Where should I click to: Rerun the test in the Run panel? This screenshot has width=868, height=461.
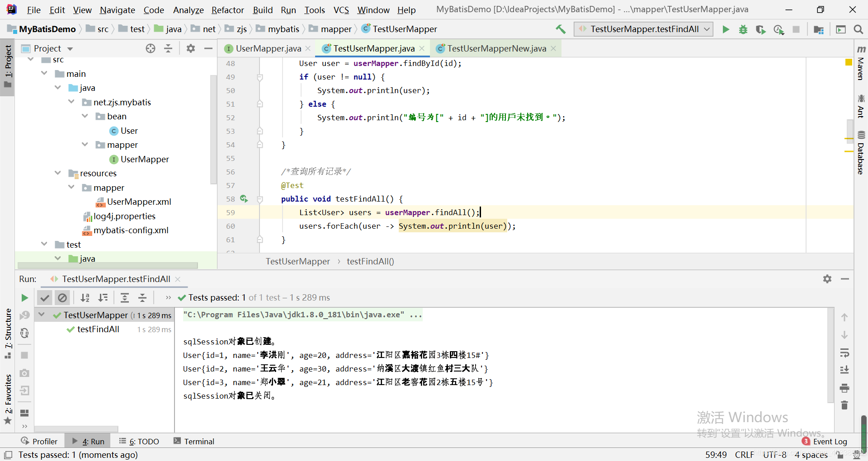(x=25, y=297)
